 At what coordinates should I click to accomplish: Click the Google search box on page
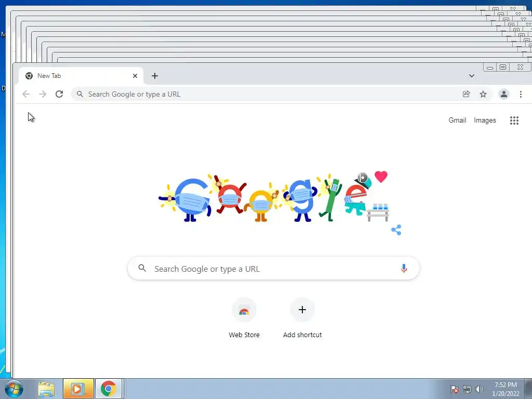(x=273, y=269)
